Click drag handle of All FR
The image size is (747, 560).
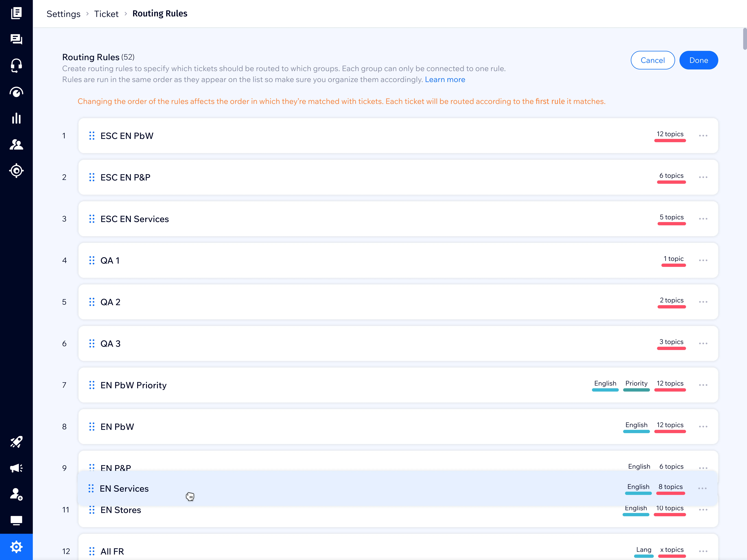92,551
